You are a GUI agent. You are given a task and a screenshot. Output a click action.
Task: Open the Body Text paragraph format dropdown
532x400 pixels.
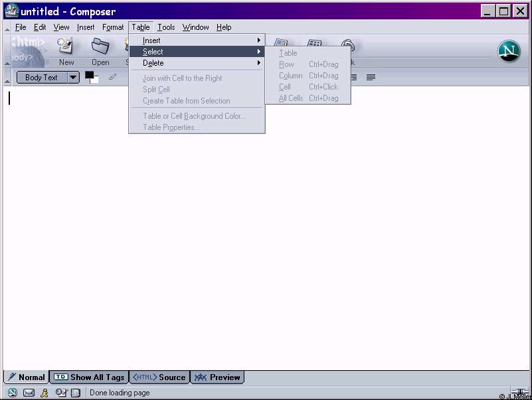pos(48,78)
